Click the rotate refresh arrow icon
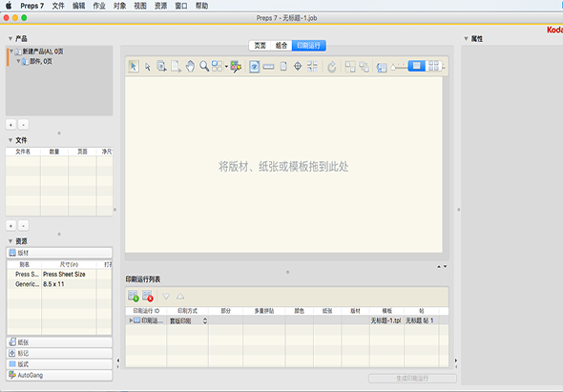The height and width of the screenshot is (392, 563). pos(332,67)
